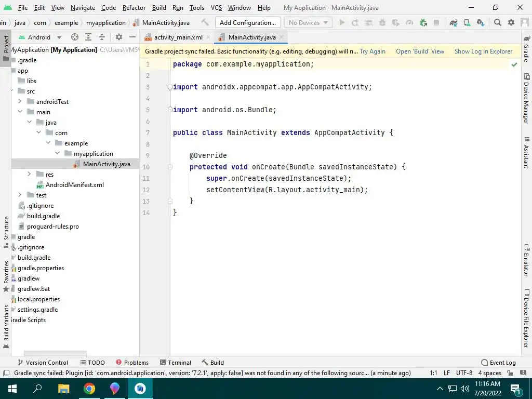Viewport: 532px width, 399px height.
Task: Collapse the example package folder
Action: click(x=48, y=143)
